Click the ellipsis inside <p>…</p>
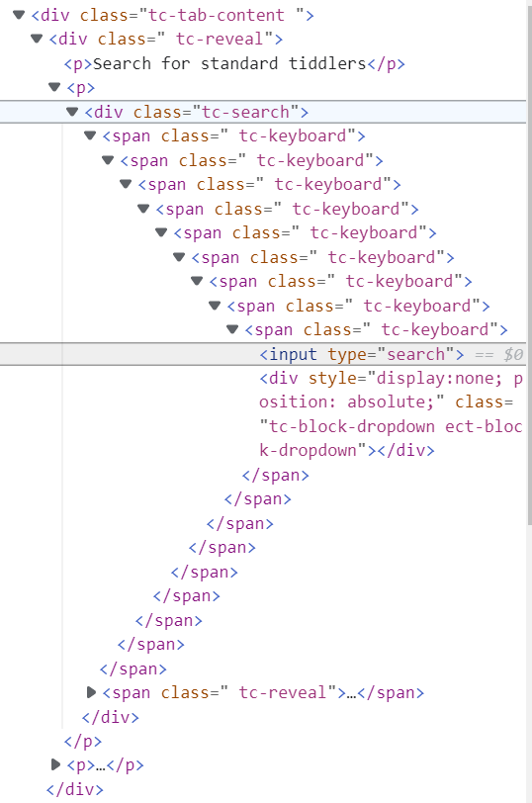This screenshot has height=803, width=532. [x=101, y=765]
